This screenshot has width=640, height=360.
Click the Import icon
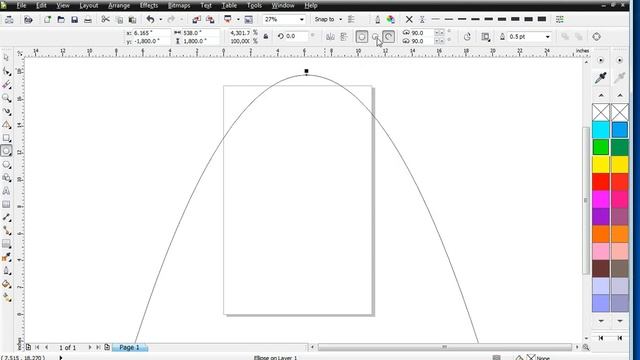coord(196,19)
